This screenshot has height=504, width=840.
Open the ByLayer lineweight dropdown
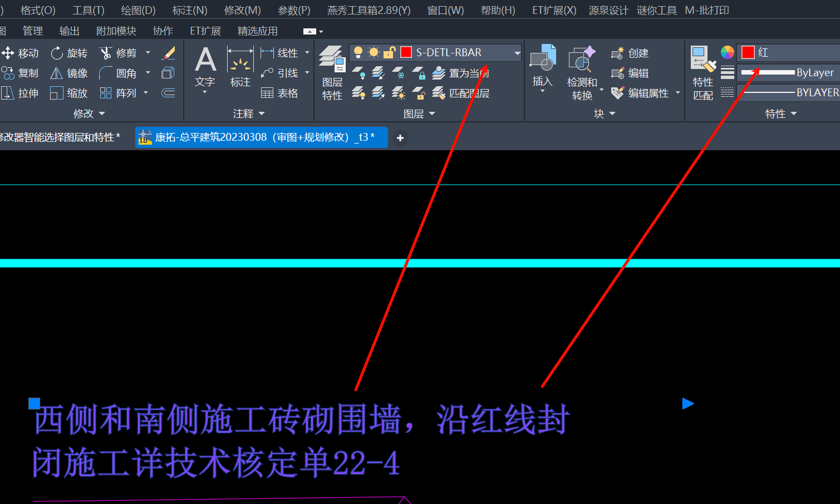(x=788, y=72)
